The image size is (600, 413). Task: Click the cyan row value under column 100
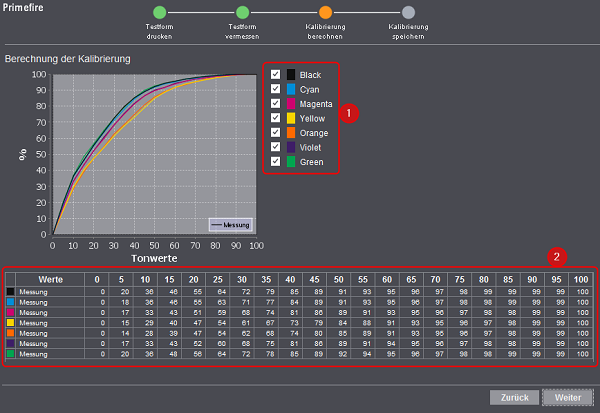click(582, 302)
